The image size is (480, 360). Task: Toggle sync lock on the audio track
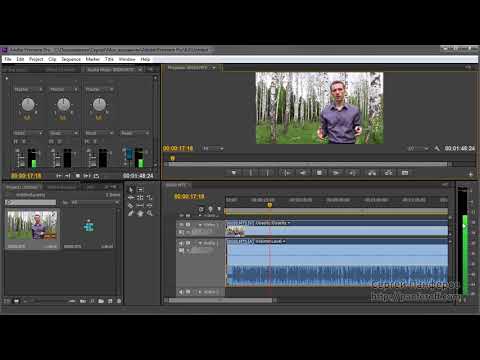tap(188, 243)
